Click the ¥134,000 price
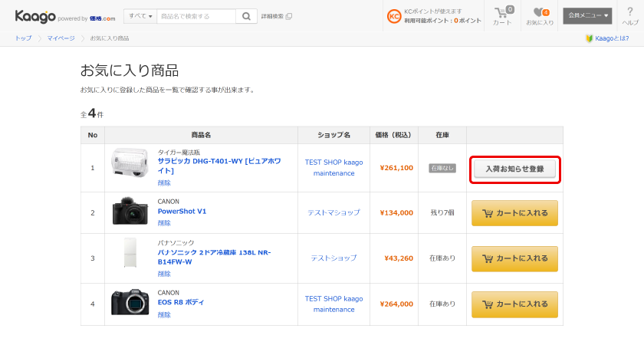644x345 pixels. pos(396,213)
